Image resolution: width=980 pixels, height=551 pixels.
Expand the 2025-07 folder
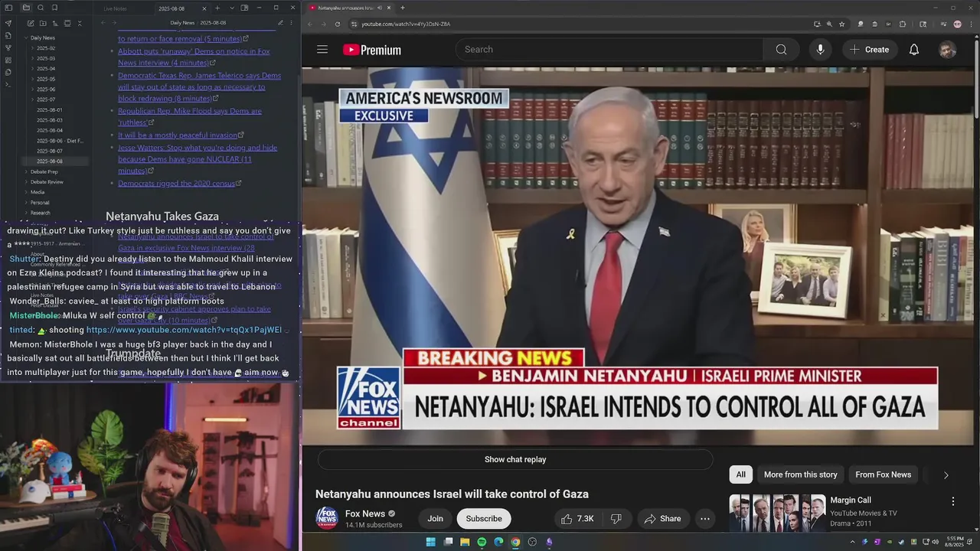(33, 99)
